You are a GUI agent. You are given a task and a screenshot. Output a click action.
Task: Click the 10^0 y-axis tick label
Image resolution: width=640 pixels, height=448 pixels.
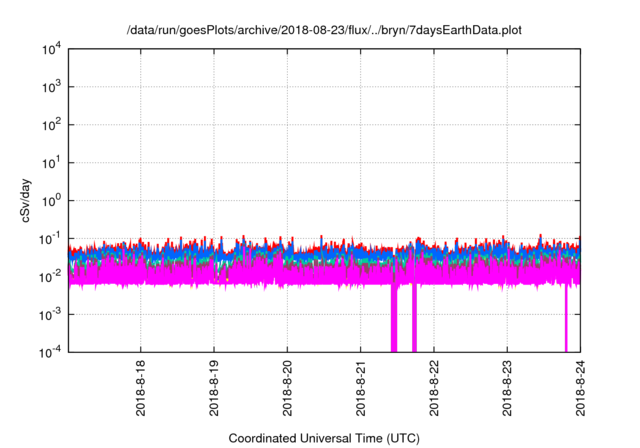click(51, 201)
